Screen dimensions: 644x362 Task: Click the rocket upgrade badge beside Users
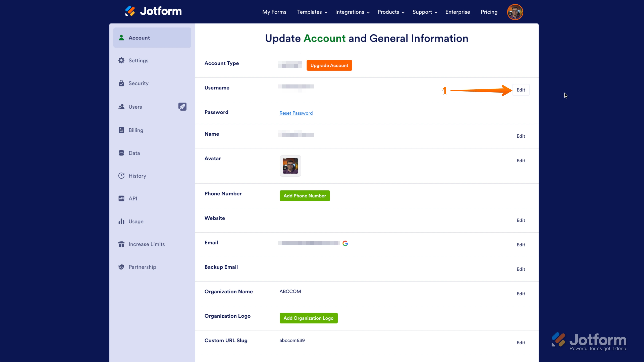coord(182,107)
